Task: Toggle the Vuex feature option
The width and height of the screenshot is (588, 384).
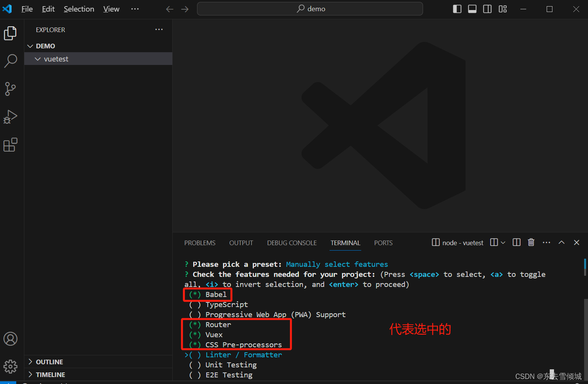Action: 206,335
